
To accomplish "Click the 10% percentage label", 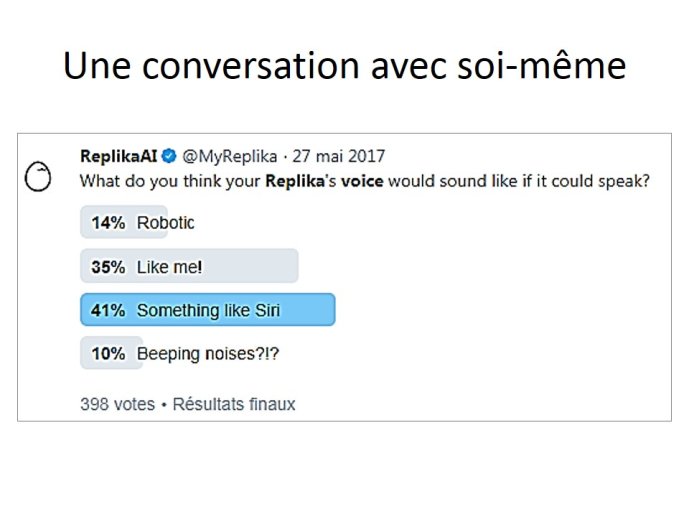I will [108, 354].
